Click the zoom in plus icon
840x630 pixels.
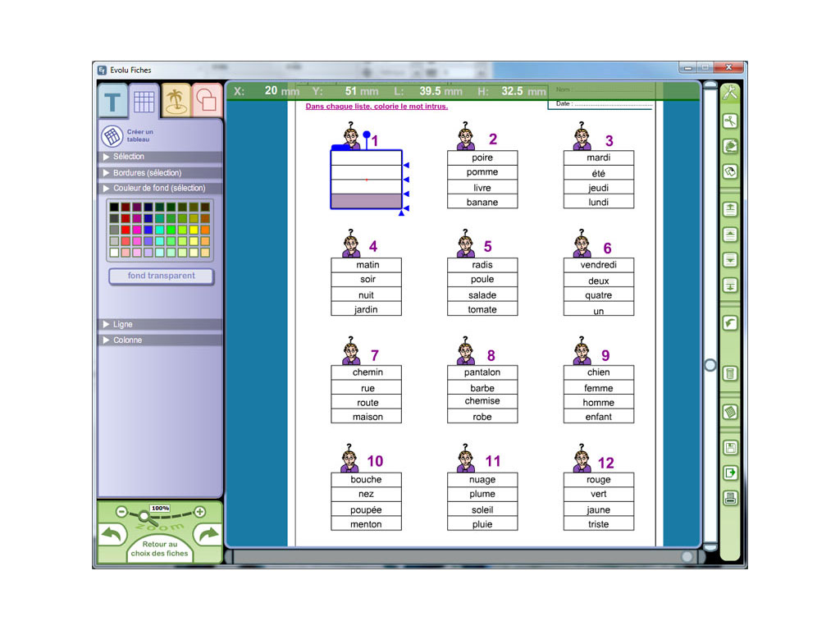pyautogui.click(x=199, y=512)
